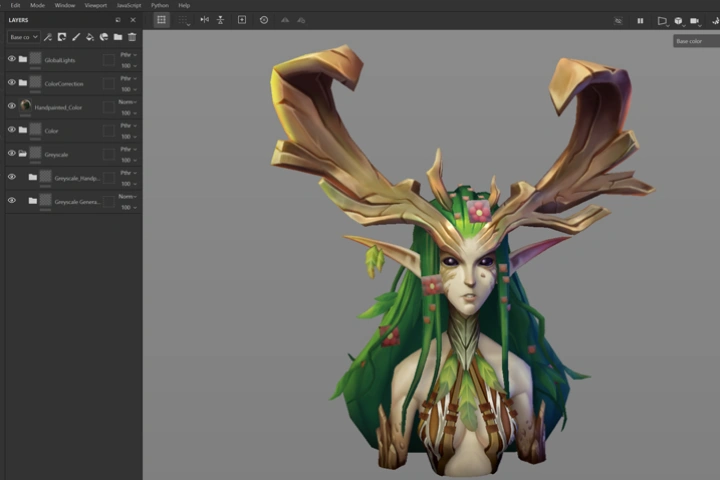This screenshot has height=480, width=720.
Task: Open the JavaScript menu
Action: pos(129,6)
